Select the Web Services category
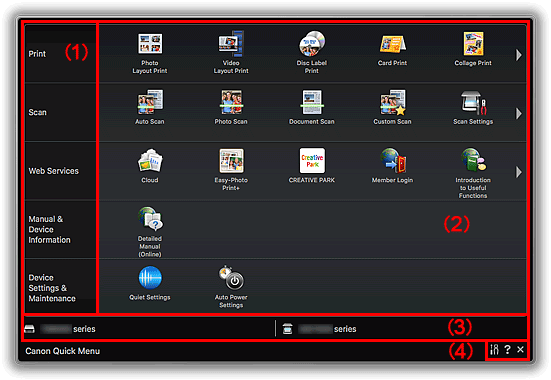Screen dimensions: 551x380 (x=60, y=171)
